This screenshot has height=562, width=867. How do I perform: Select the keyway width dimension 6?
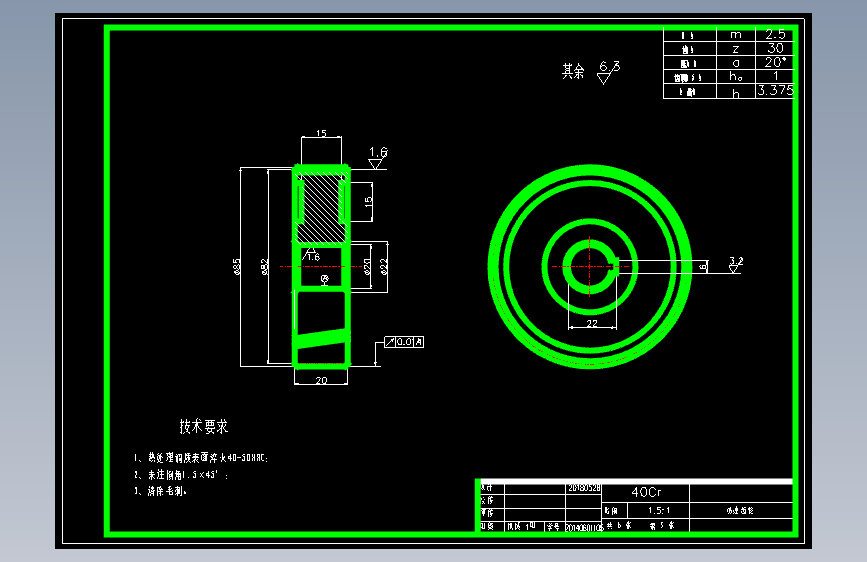(x=703, y=267)
